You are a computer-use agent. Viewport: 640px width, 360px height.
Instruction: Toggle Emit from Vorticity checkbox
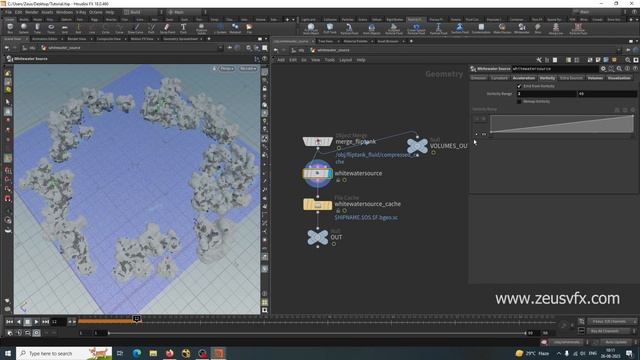(x=519, y=86)
